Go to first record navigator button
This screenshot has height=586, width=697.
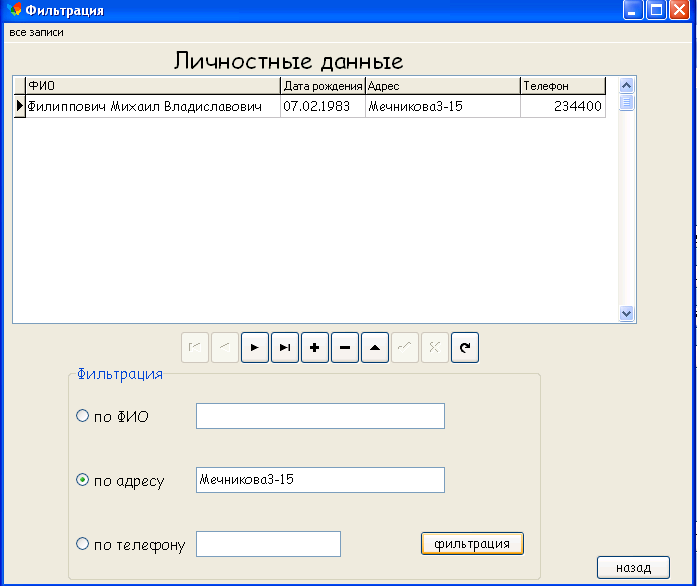[195, 347]
